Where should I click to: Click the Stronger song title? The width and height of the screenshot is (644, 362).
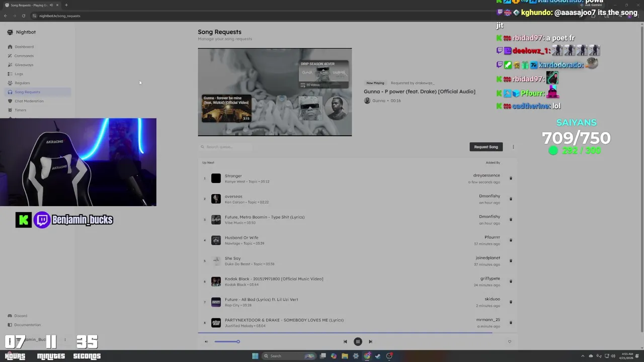click(x=233, y=176)
